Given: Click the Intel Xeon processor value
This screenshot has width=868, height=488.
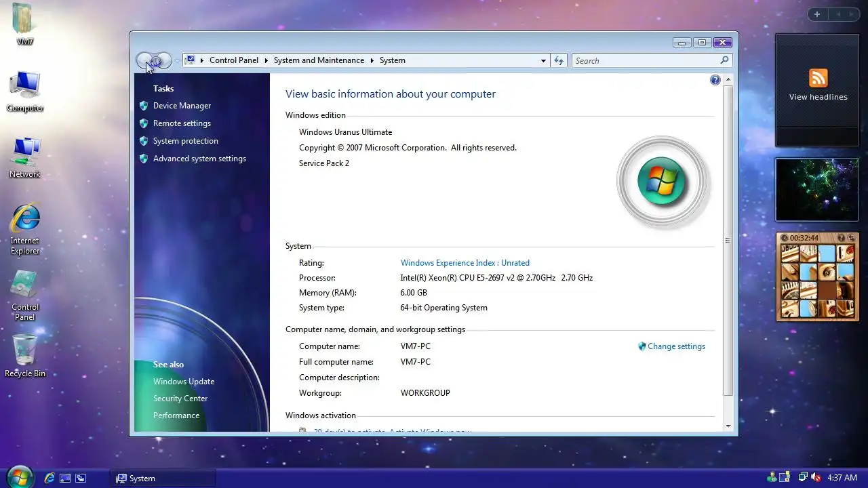Looking at the screenshot, I should [496, 278].
